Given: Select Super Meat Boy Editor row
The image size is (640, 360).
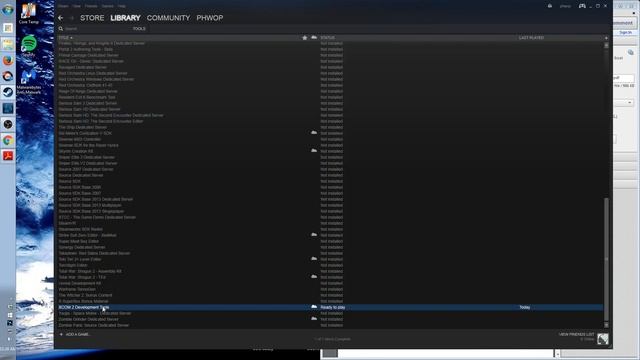Looking at the screenshot, I should click(330, 241).
